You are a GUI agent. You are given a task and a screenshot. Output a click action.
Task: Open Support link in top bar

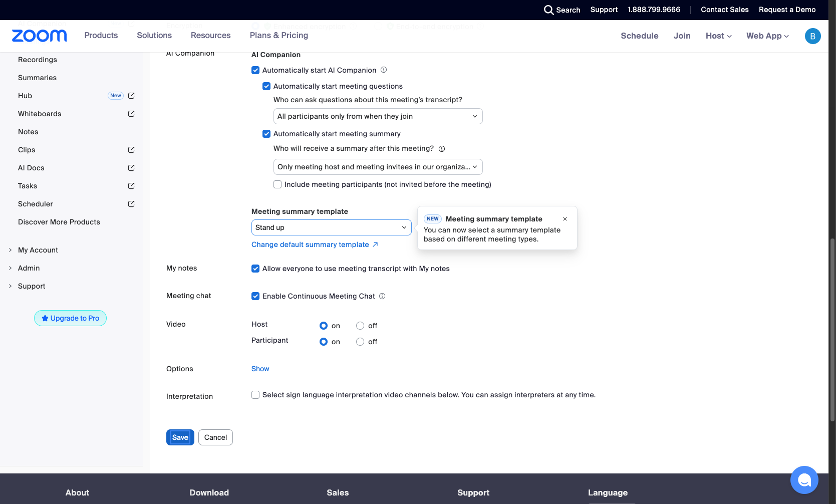pos(604,10)
